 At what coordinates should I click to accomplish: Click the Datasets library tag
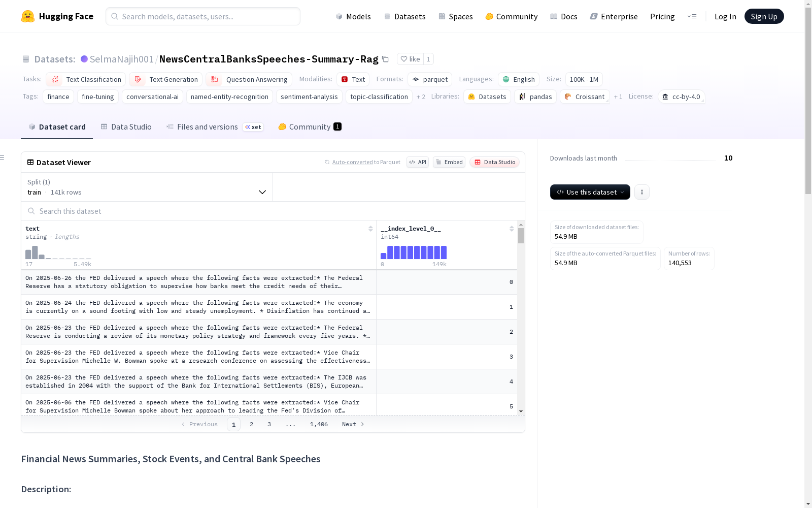tap(487, 97)
